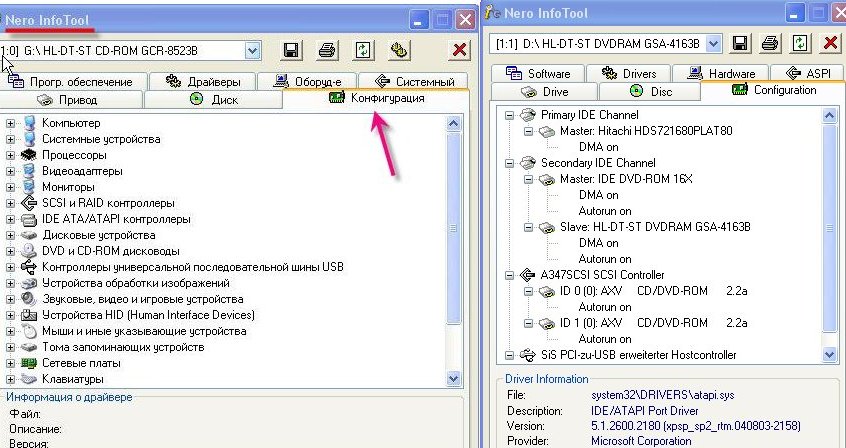Click the settings icon beside left refresh icon
Screen dimensions: 846x448
(398, 50)
